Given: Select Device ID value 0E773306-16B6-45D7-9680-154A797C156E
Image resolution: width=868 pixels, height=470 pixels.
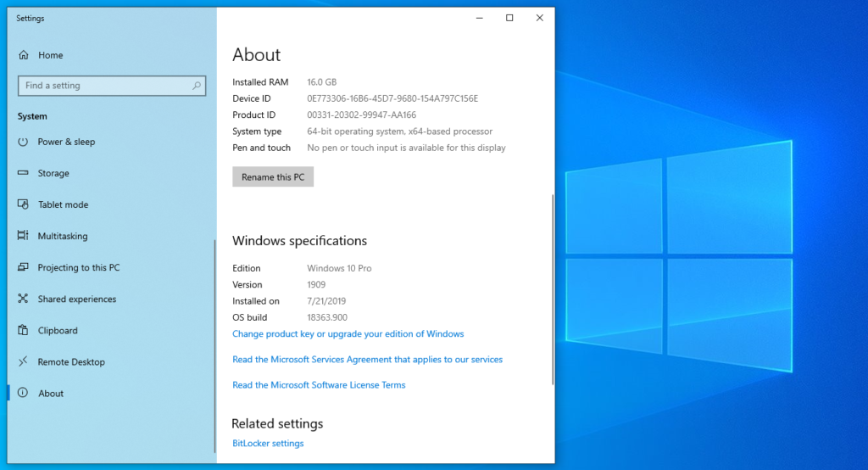Looking at the screenshot, I should coord(392,98).
